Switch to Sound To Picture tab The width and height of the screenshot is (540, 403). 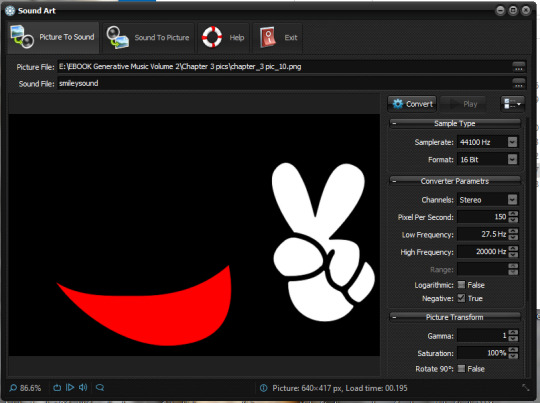pyautogui.click(x=148, y=38)
